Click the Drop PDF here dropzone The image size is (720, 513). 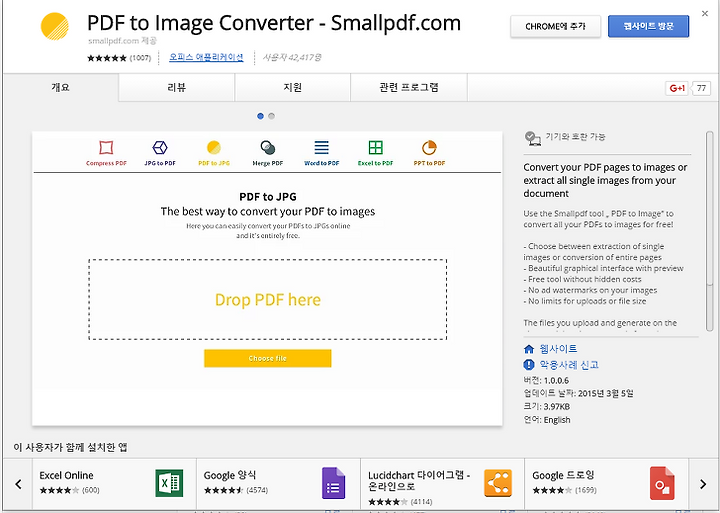tap(268, 299)
